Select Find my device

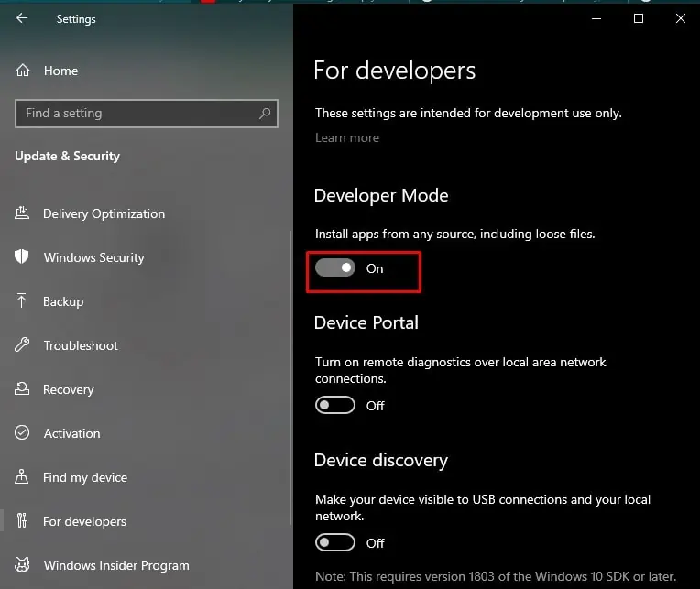pos(85,478)
